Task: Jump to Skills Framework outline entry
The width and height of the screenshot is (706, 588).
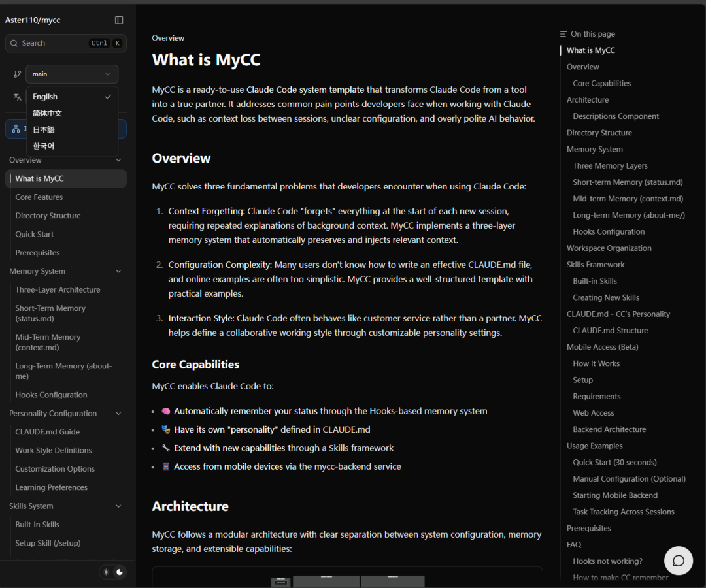Action: click(x=596, y=265)
